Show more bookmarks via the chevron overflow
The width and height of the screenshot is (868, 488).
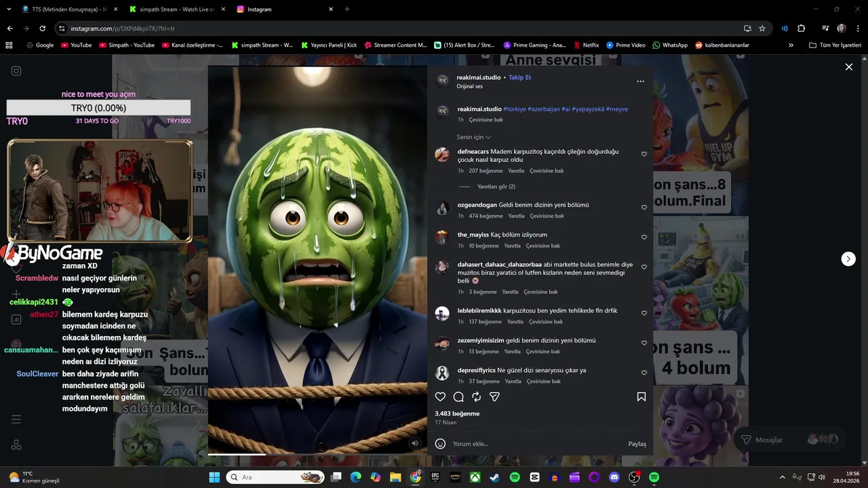(x=791, y=45)
